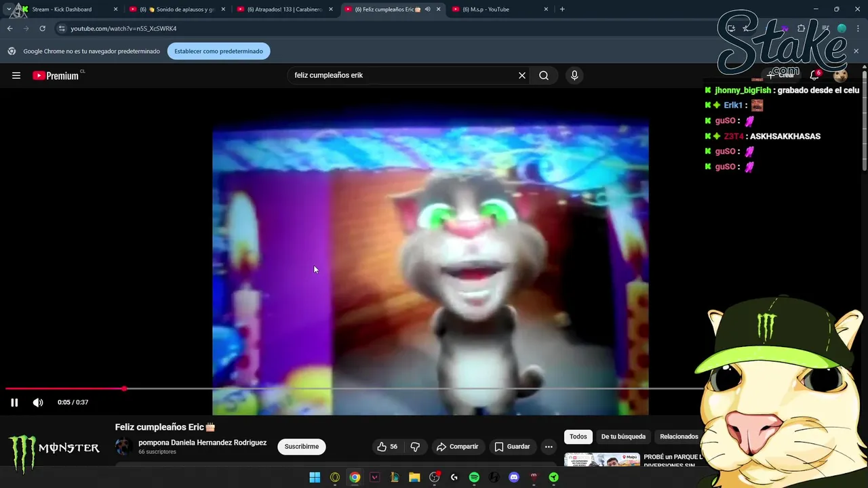This screenshot has height=488, width=868.
Task: Clear the search box with the X
Action: coord(522,75)
